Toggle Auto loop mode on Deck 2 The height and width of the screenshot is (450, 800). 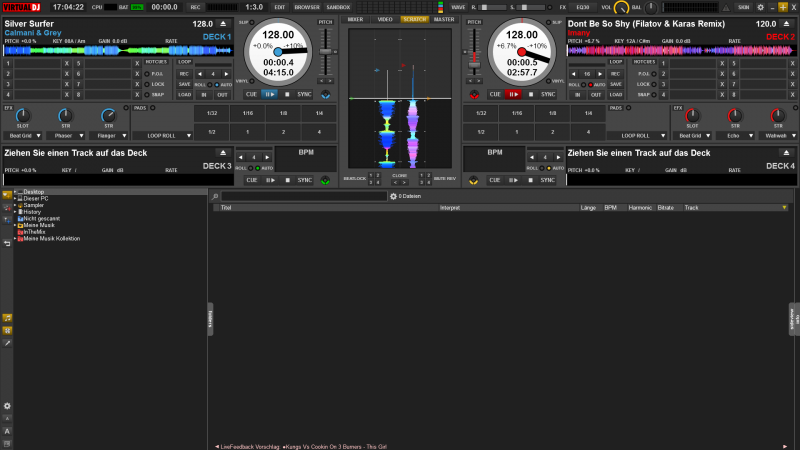tap(590, 85)
